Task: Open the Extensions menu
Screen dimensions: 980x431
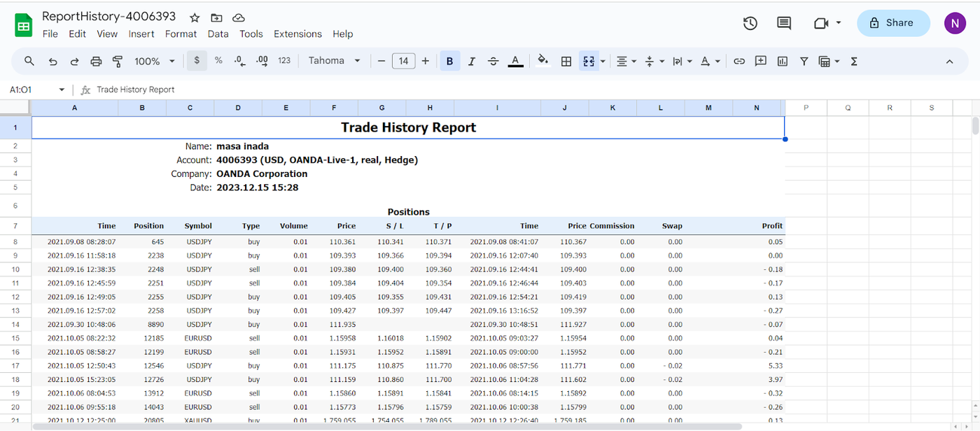Action: click(x=297, y=34)
